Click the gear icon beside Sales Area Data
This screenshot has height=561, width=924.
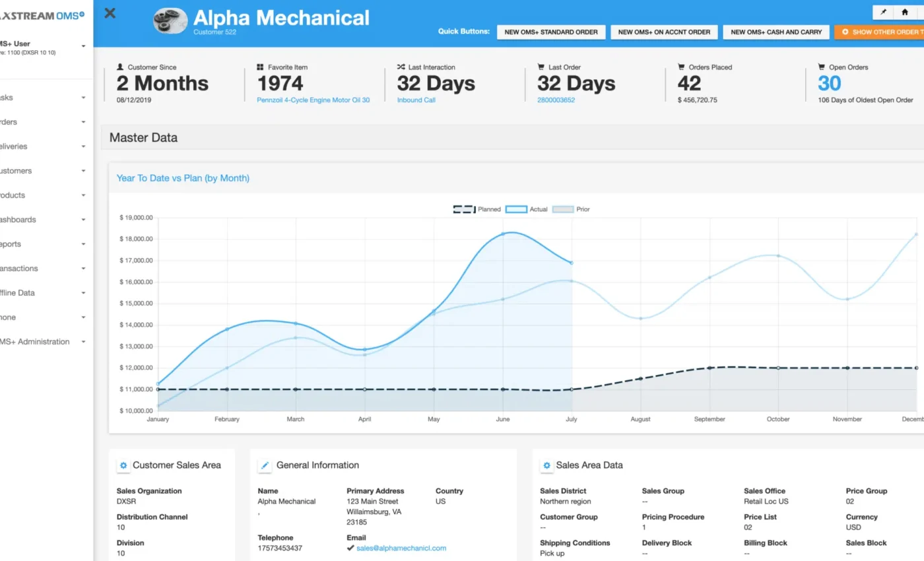click(x=546, y=465)
